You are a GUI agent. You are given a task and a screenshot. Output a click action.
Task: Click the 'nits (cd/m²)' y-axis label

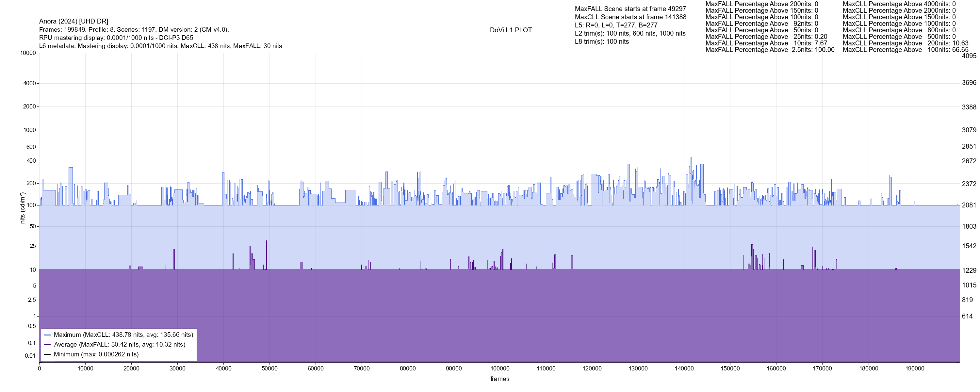point(23,208)
